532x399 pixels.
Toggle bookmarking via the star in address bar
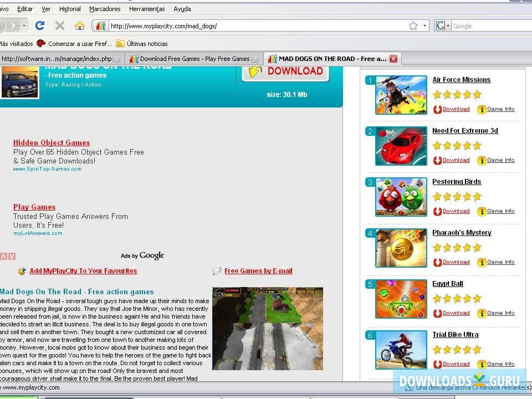point(413,25)
